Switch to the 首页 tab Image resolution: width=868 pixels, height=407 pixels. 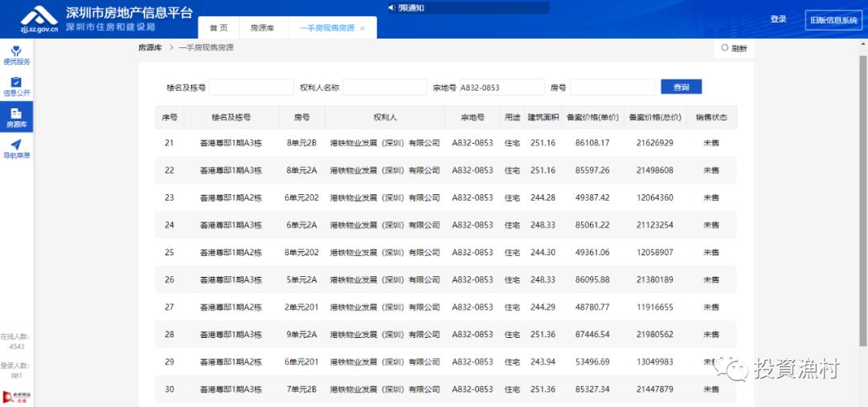point(218,27)
